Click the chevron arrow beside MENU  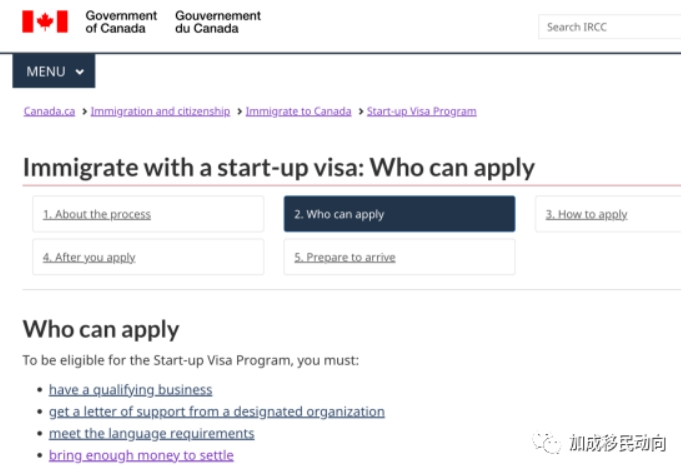coord(79,72)
